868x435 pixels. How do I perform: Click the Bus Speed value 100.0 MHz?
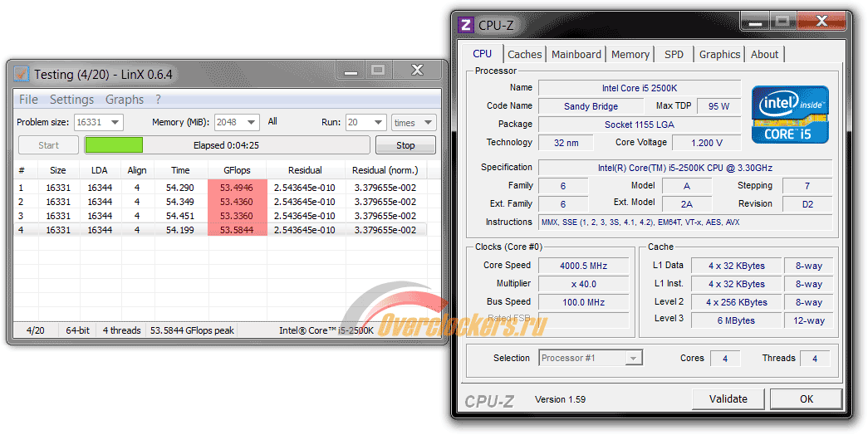pos(583,302)
